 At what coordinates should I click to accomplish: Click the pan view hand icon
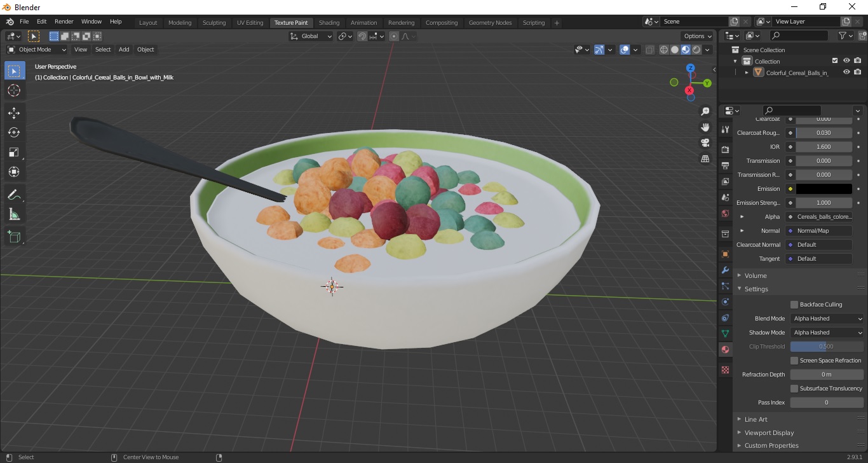(705, 127)
